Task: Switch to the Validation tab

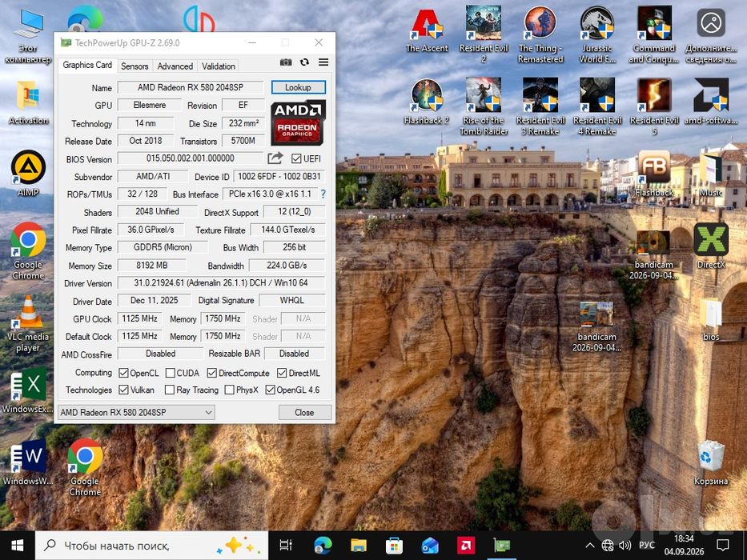Action: (x=219, y=66)
